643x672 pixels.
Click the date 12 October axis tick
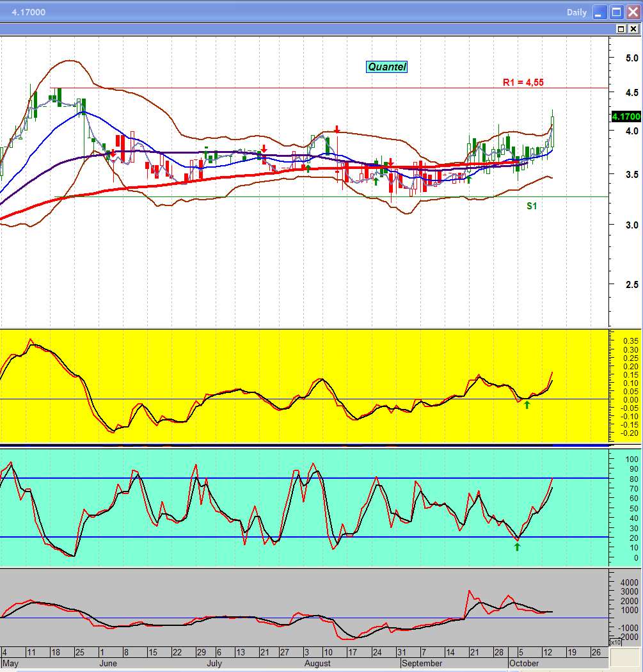pyautogui.click(x=548, y=652)
